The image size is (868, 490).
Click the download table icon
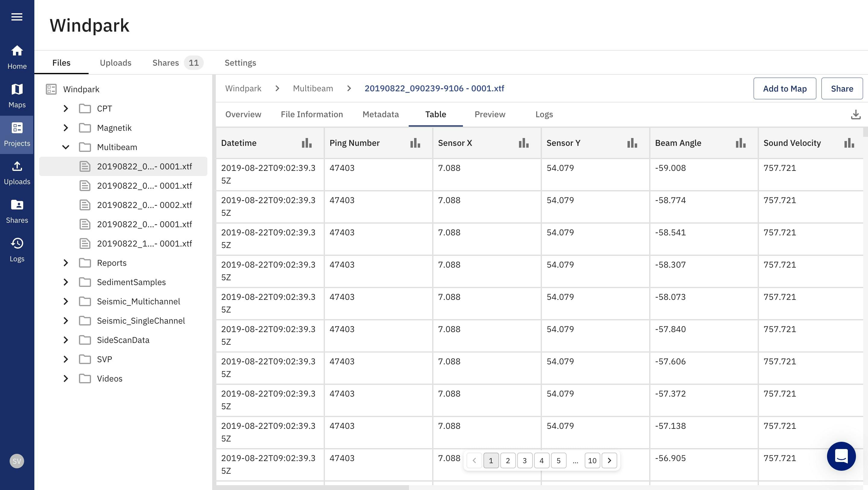[856, 115]
